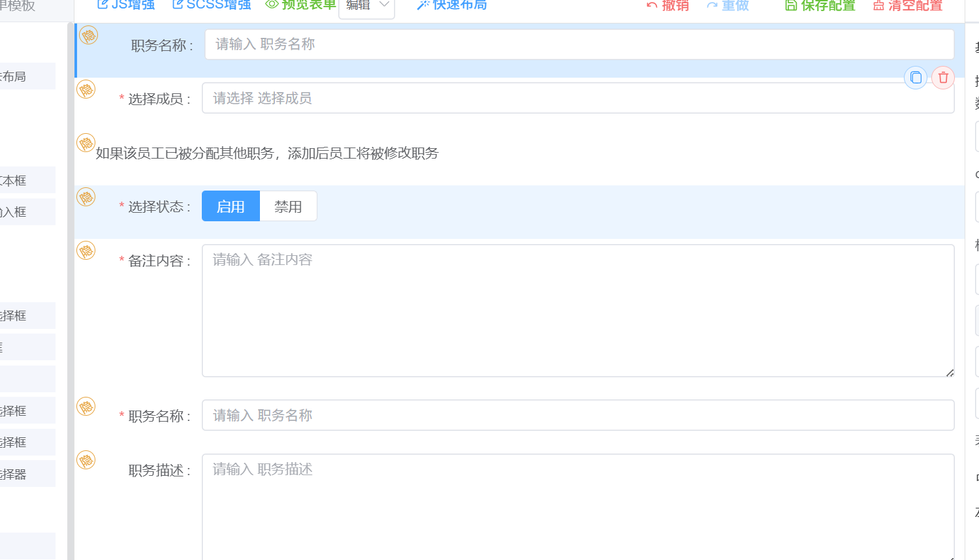Select the 启用 status option
This screenshot has width=979, height=560.
point(231,206)
